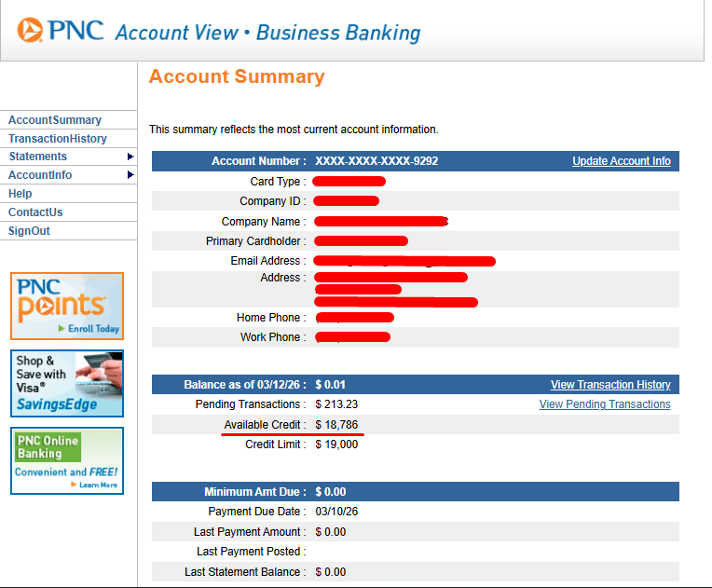The width and height of the screenshot is (712, 588).
Task: Click the View Pending Transactions link
Action: (605, 404)
